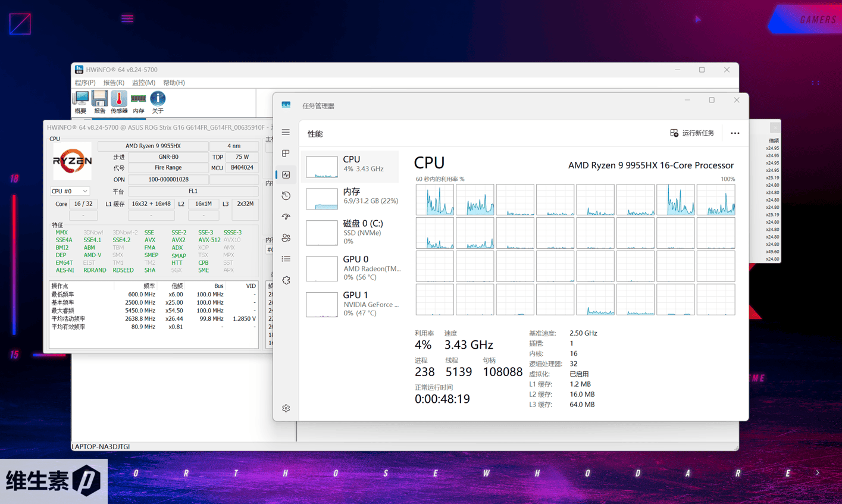Screen dimensions: 842x504
Task: Click the 概要 (Summary) monitor icon
Action: pyautogui.click(x=80, y=102)
